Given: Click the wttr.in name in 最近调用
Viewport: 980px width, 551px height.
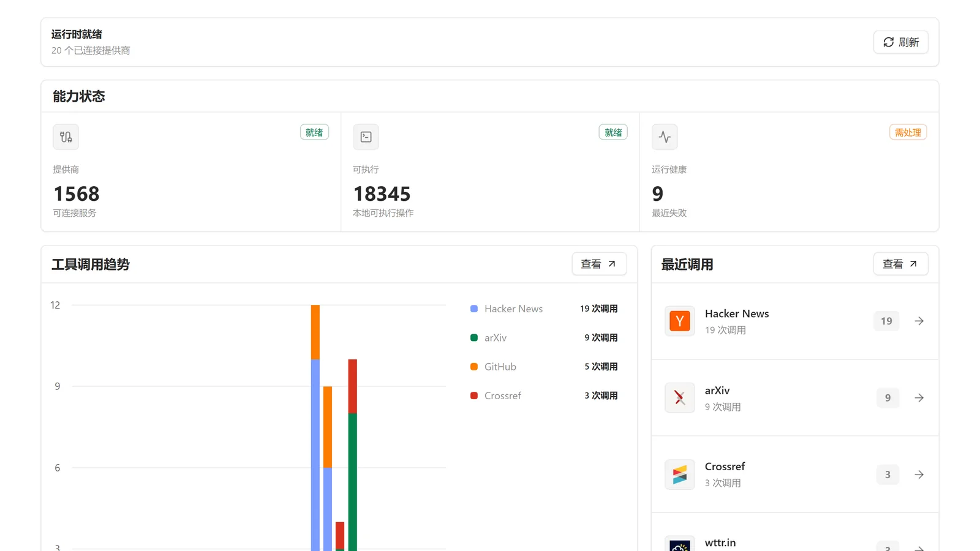Looking at the screenshot, I should point(720,542).
